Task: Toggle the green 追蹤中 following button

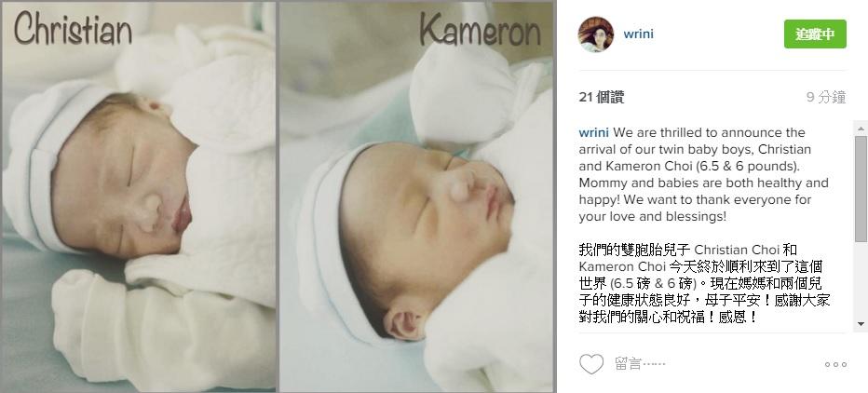Action: pos(815,34)
